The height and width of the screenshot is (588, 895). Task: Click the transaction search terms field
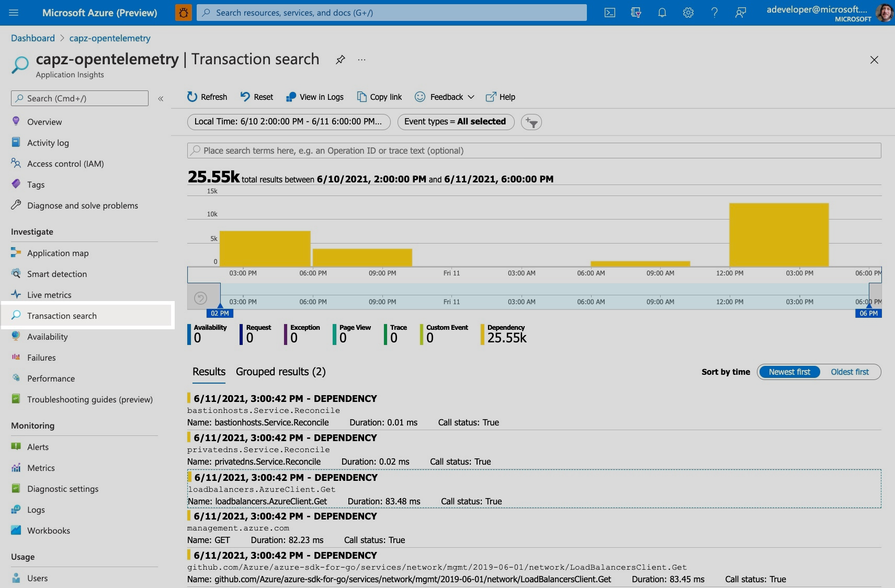[x=534, y=151]
